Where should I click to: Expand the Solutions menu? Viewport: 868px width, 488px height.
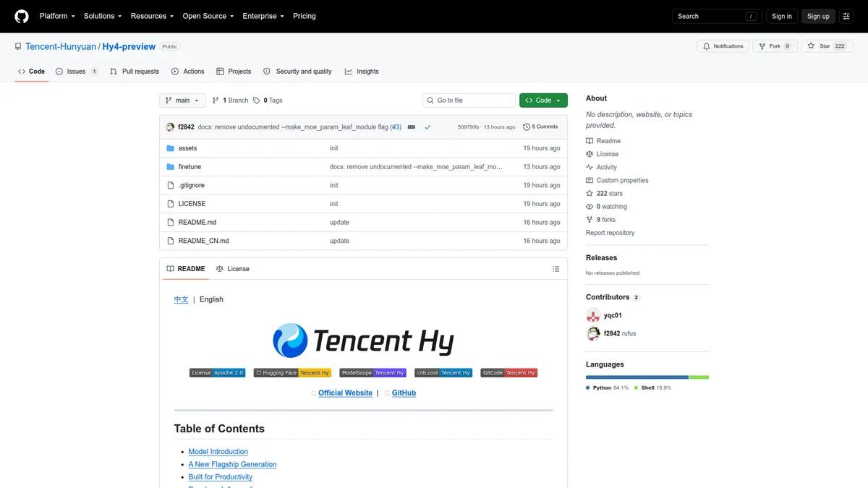point(103,16)
